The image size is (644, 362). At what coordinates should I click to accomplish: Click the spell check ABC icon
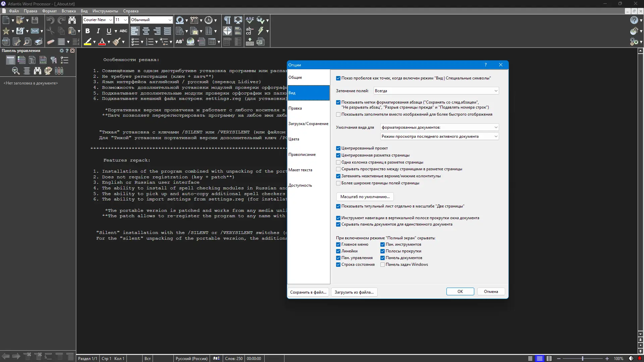point(250,20)
